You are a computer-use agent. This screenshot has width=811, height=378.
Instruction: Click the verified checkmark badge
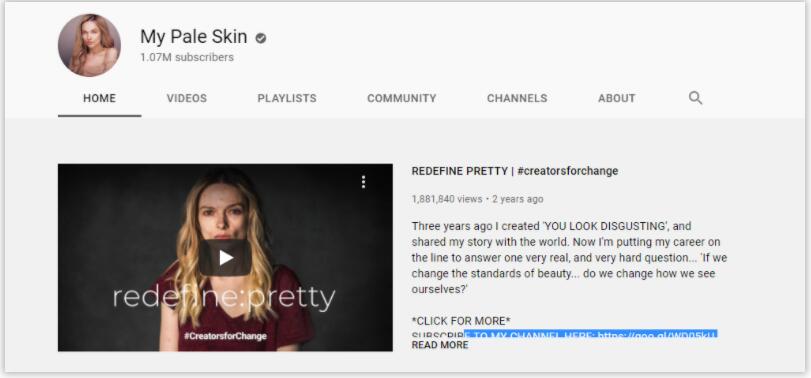[261, 38]
